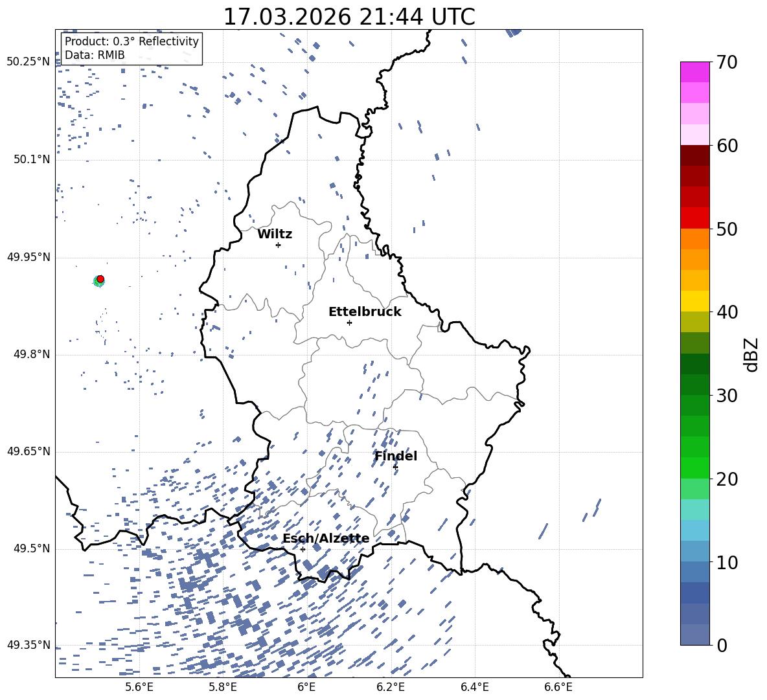Click the red radar location marker

click(x=100, y=279)
